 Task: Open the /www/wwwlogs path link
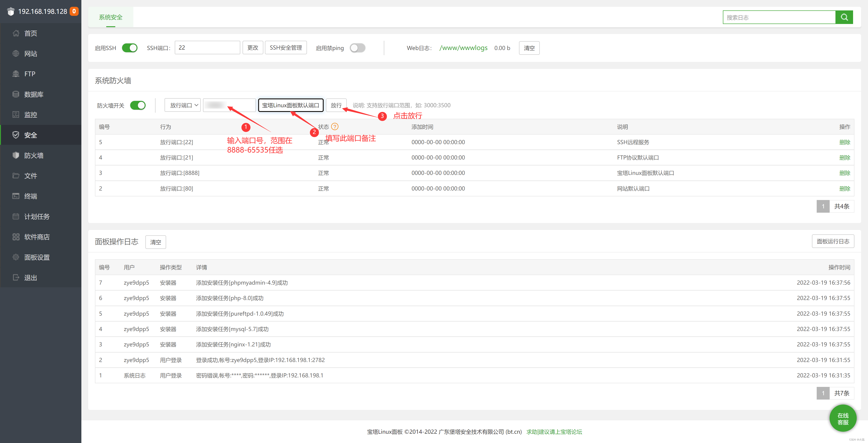pos(463,48)
